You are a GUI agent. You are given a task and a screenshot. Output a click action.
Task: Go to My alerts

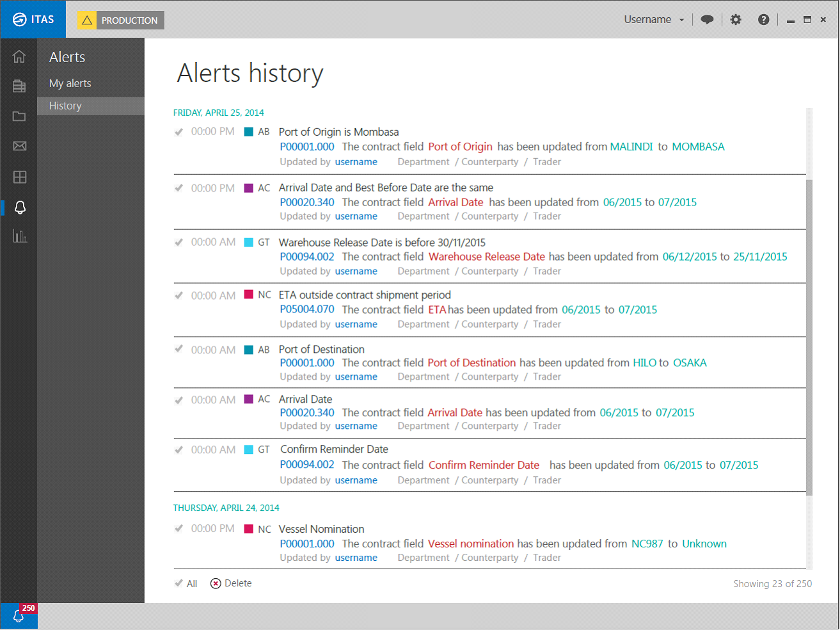(70, 83)
